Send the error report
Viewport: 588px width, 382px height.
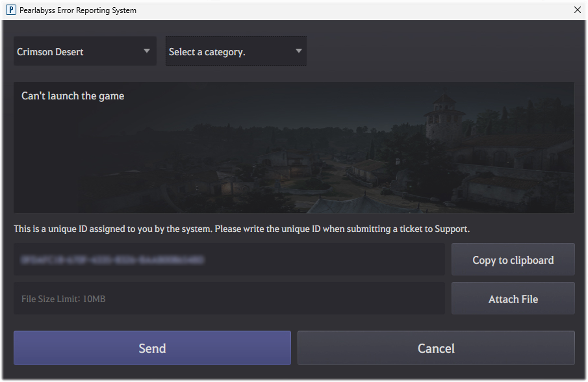[152, 348]
